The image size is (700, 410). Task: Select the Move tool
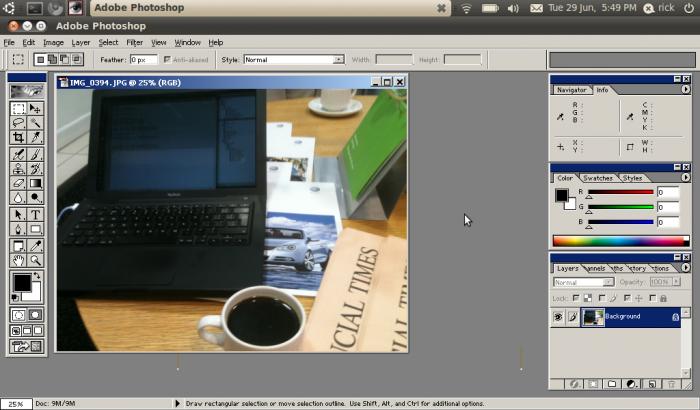coord(35,109)
